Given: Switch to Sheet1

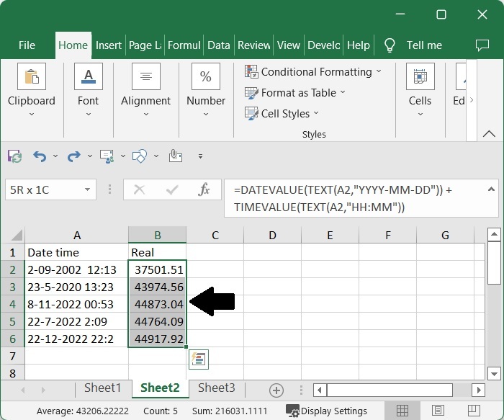Looking at the screenshot, I should click(102, 388).
